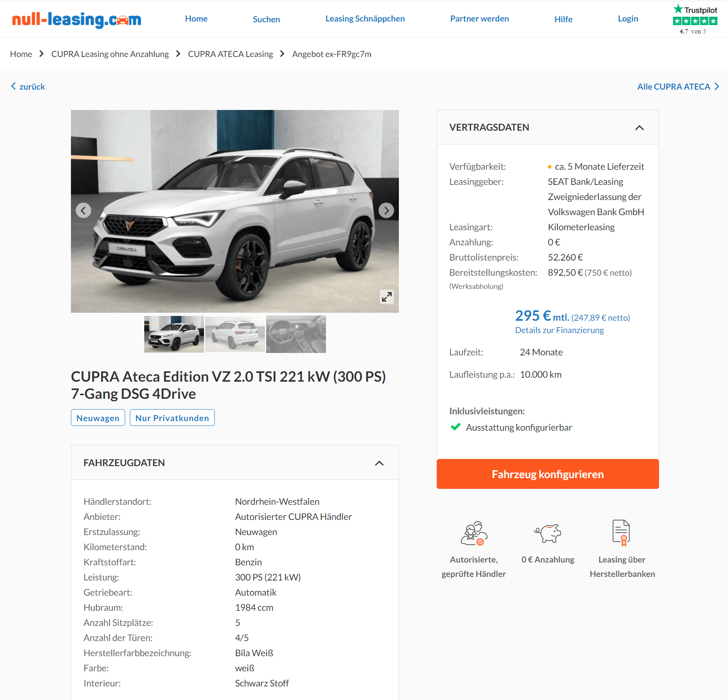The width and height of the screenshot is (728, 700).
Task: Click the null-leasing.com logo
Action: coord(77,19)
